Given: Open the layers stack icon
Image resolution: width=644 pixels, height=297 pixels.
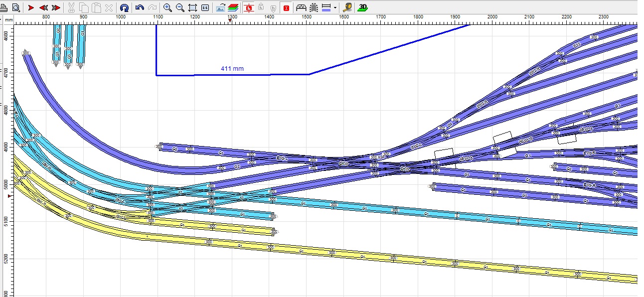Looking at the screenshot, I should click(x=233, y=7).
